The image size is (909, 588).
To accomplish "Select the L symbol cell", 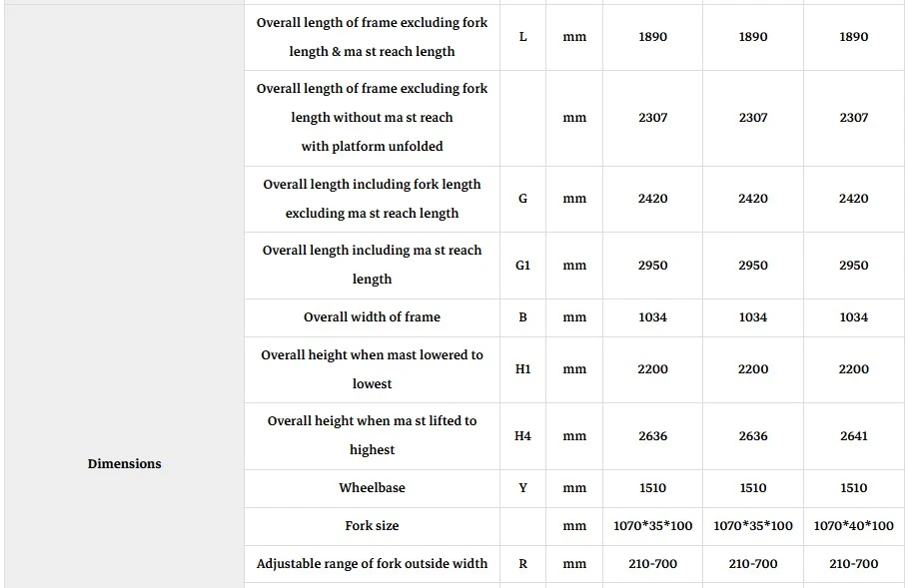I will pos(522,37).
